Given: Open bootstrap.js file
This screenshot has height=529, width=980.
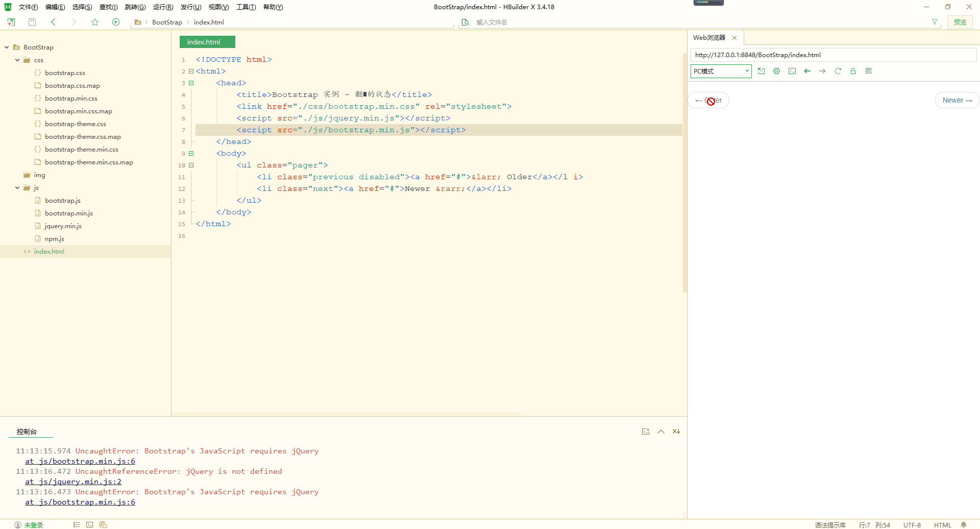Looking at the screenshot, I should 62,200.
